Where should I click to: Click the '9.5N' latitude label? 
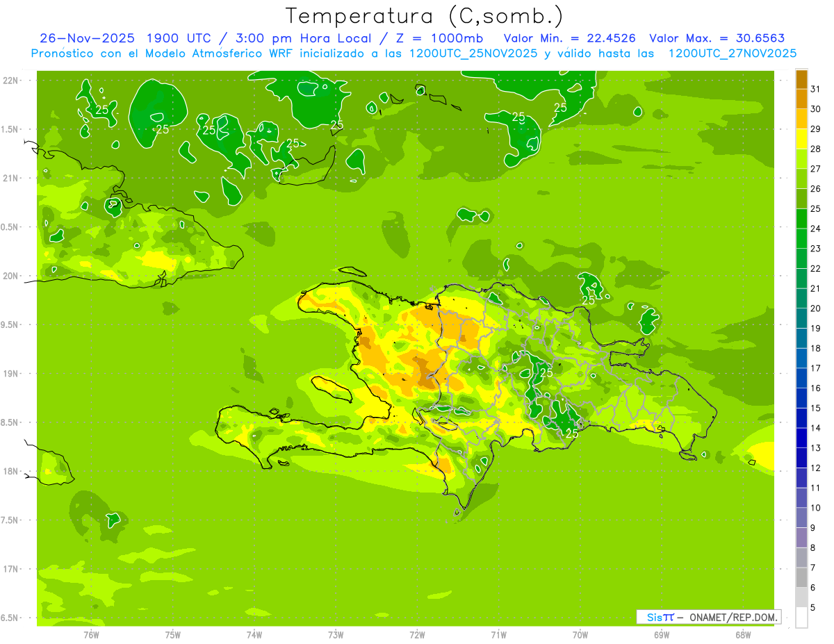tap(10, 325)
